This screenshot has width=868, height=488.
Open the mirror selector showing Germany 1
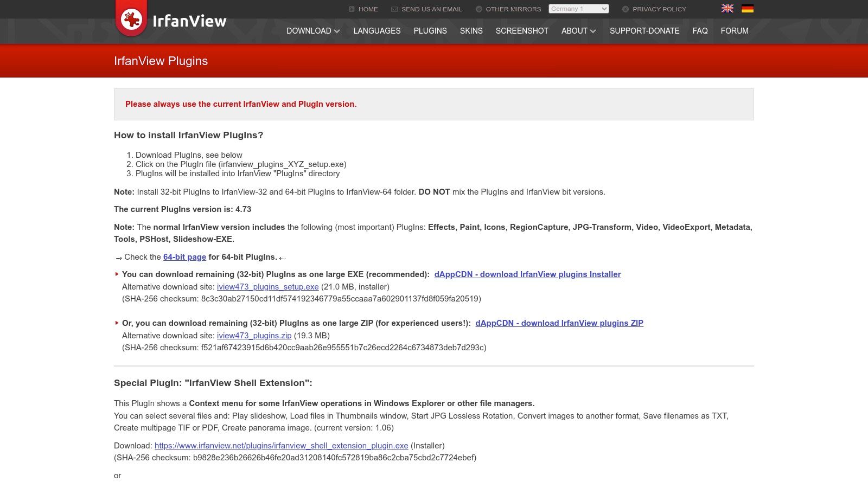click(579, 9)
